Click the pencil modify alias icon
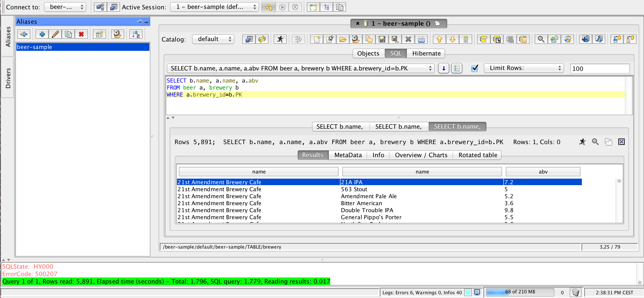 coord(55,34)
